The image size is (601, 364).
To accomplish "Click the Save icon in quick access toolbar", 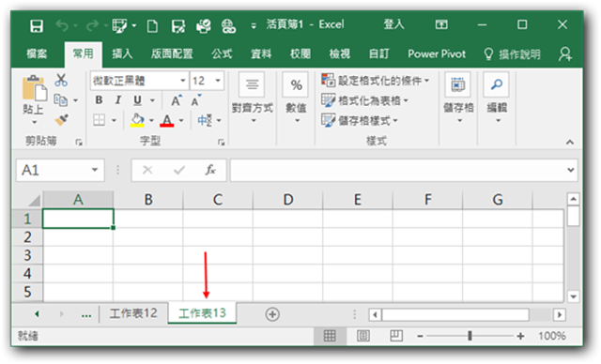I will pos(37,25).
